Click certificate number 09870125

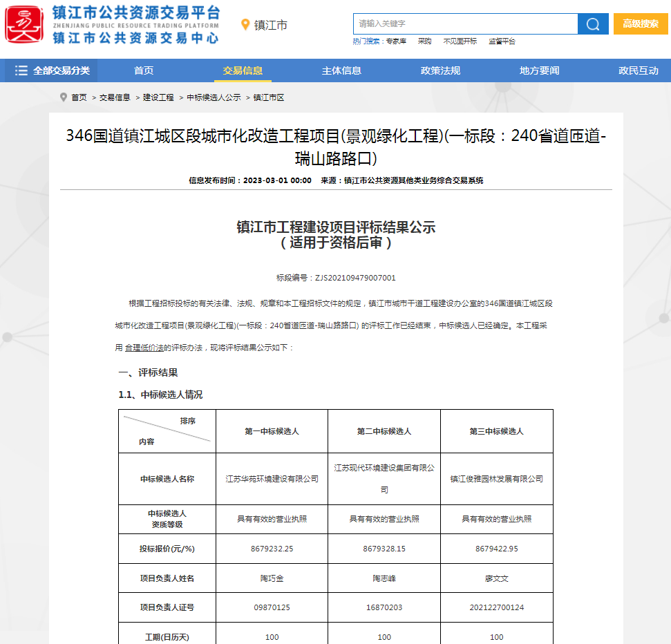[x=272, y=607]
